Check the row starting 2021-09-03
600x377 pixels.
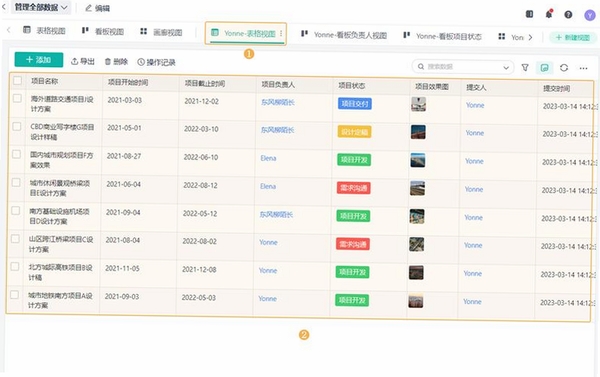click(15, 295)
